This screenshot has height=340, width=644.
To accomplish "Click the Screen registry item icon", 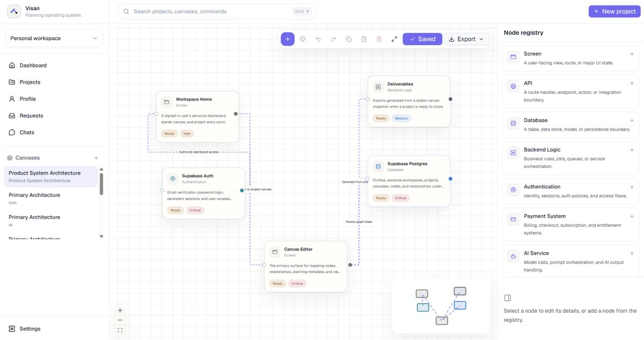I will [x=513, y=56].
